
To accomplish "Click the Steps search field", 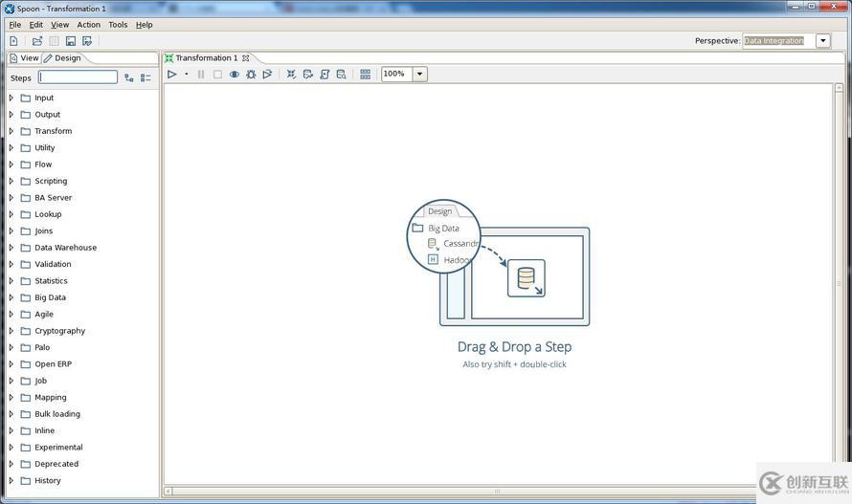I will [x=78, y=77].
